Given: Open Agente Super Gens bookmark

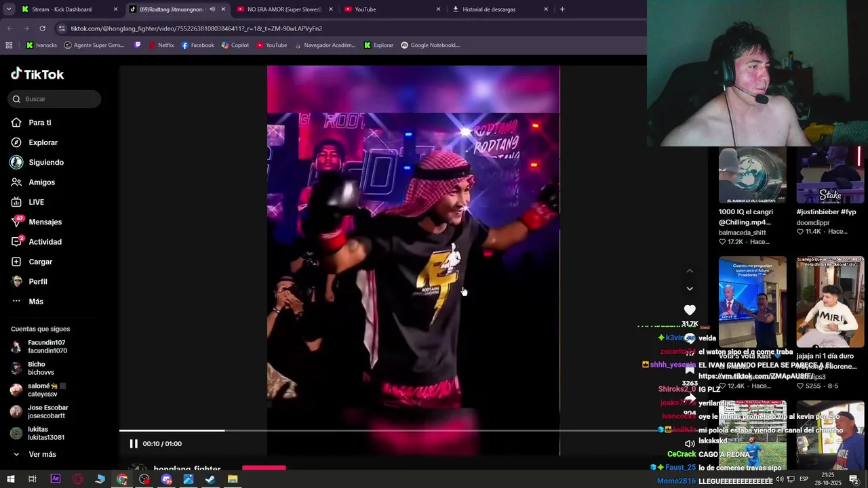Looking at the screenshot, I should [x=94, y=45].
